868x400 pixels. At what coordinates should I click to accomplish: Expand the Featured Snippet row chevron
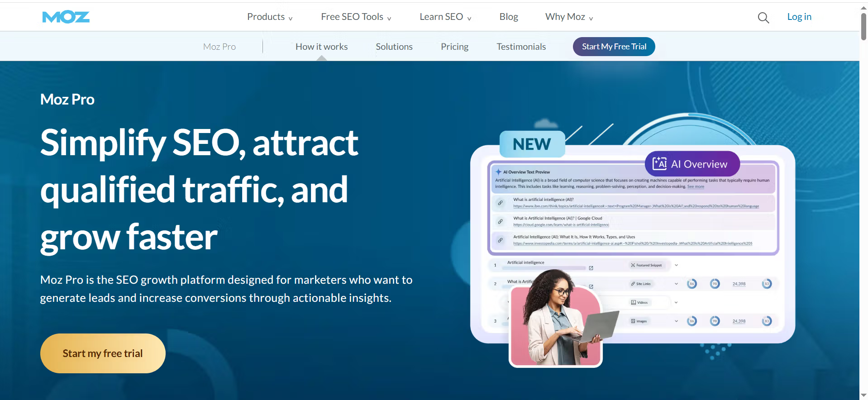click(676, 265)
